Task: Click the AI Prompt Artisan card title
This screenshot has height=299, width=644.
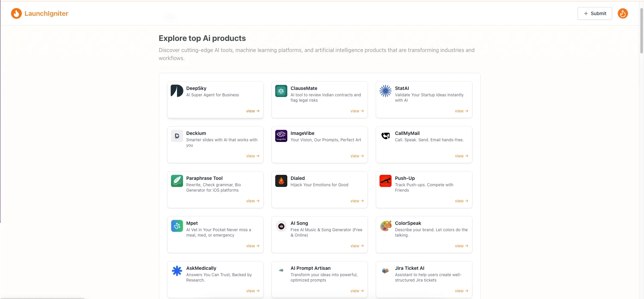Action: (310, 268)
